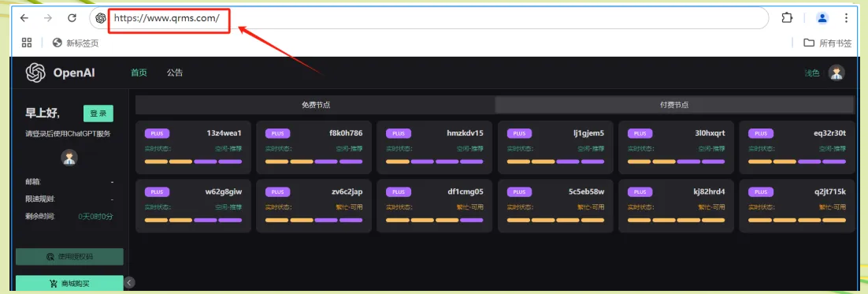The width and height of the screenshot is (868, 294).
Task: Click the sidebar profile avatar image
Action: tap(69, 158)
